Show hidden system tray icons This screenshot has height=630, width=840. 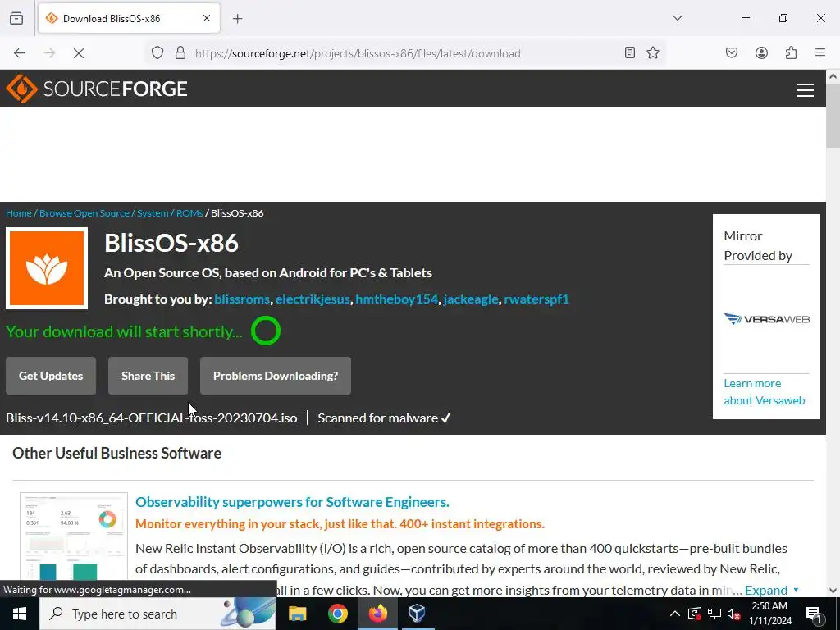point(675,614)
